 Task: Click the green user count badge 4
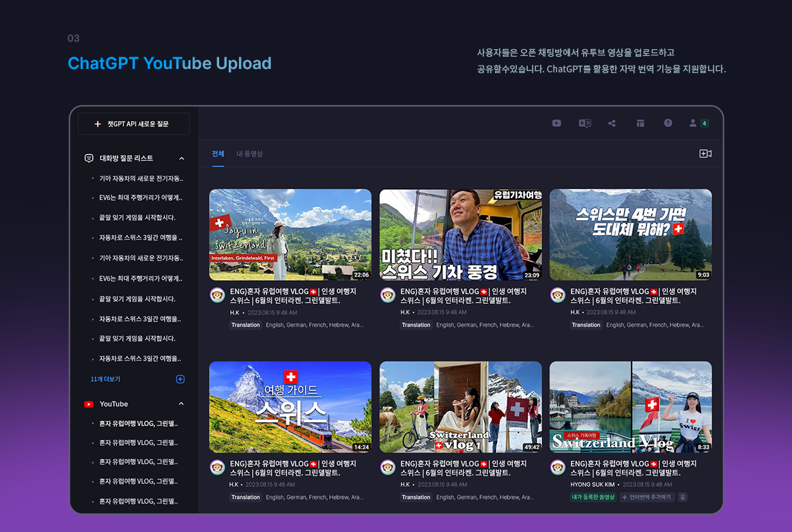704,124
